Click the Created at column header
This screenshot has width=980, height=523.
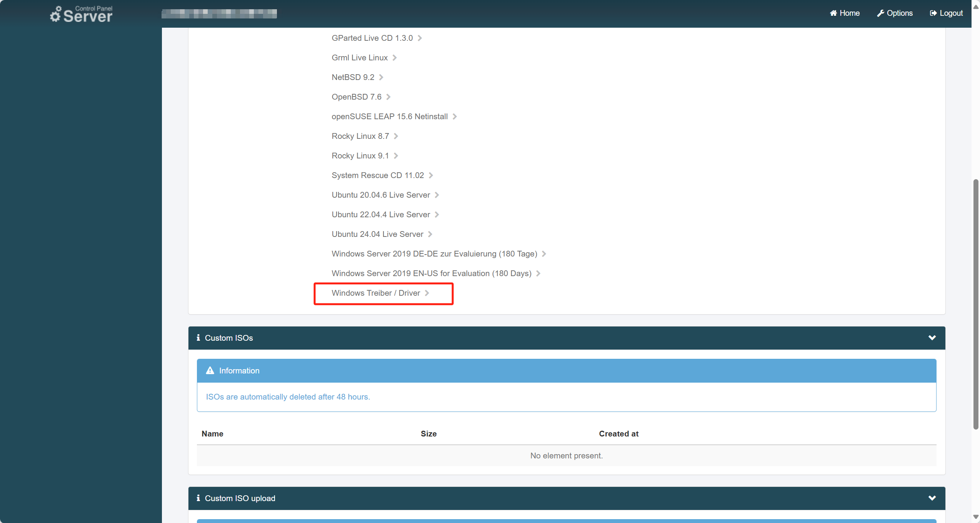(618, 434)
